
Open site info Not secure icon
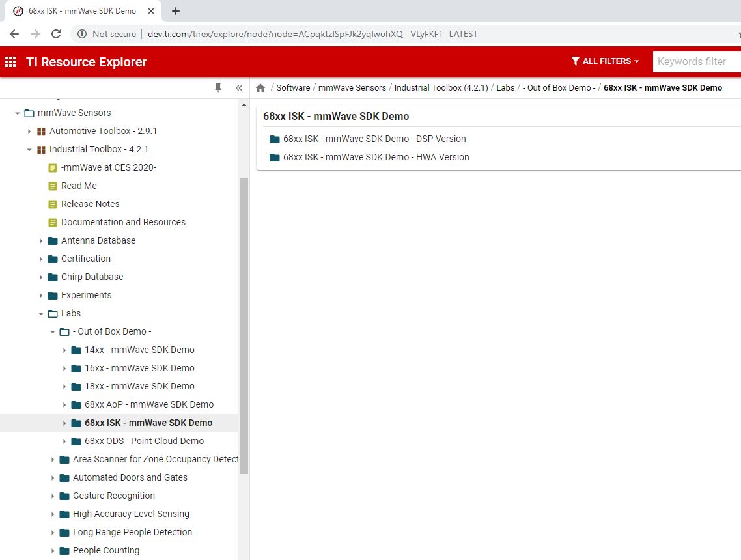point(82,34)
